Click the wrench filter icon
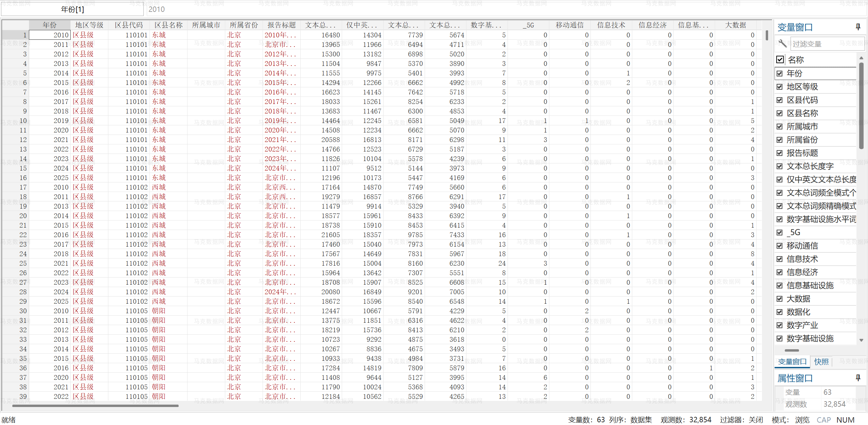Image resolution: width=868 pixels, height=425 pixels. tap(782, 43)
